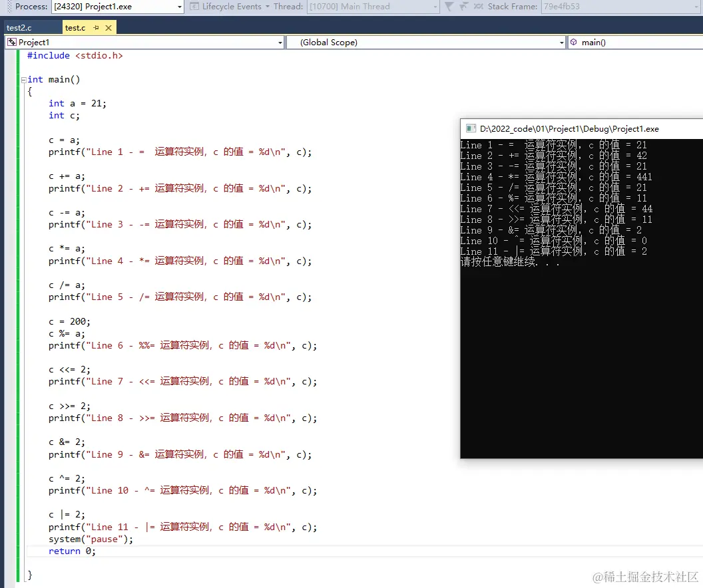
Task: Click console output Line 4 value 441
Action: pos(644,177)
